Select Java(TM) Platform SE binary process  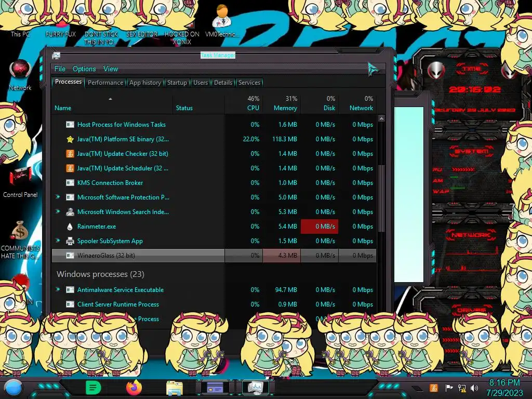coord(214,139)
